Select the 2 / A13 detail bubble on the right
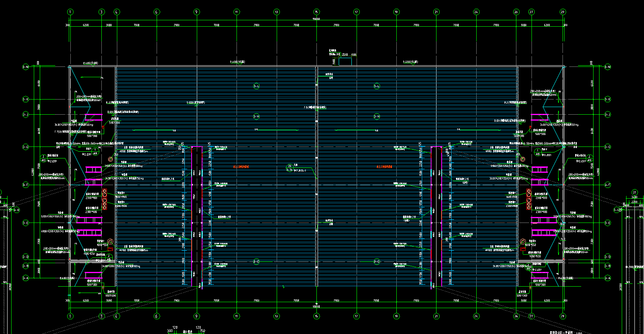This screenshot has height=334, width=644. tap(590, 158)
